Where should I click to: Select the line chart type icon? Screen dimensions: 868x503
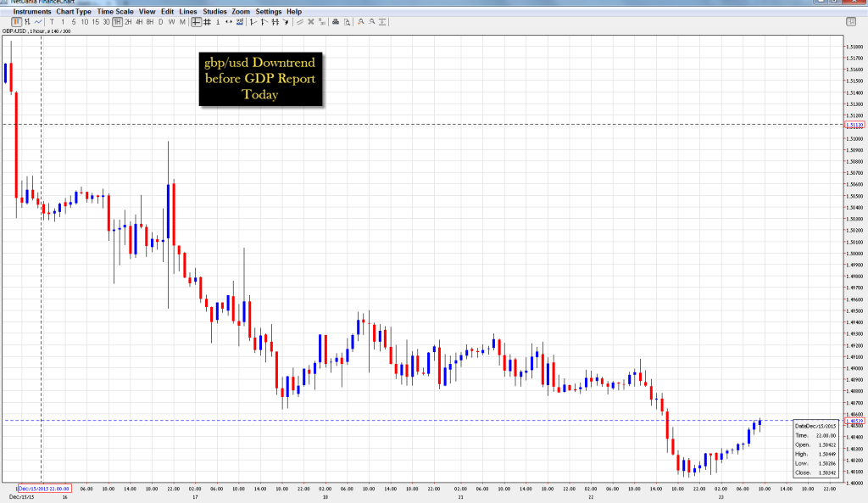(x=38, y=22)
